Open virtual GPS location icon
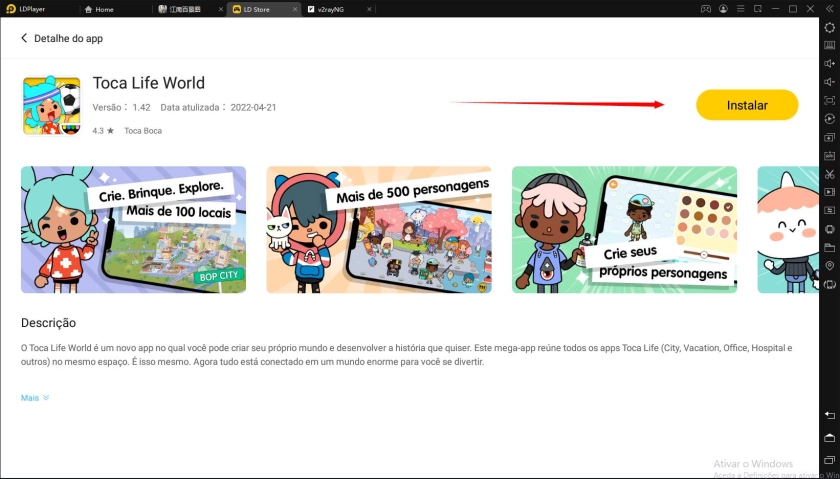This screenshot has height=479, width=840. [x=829, y=265]
